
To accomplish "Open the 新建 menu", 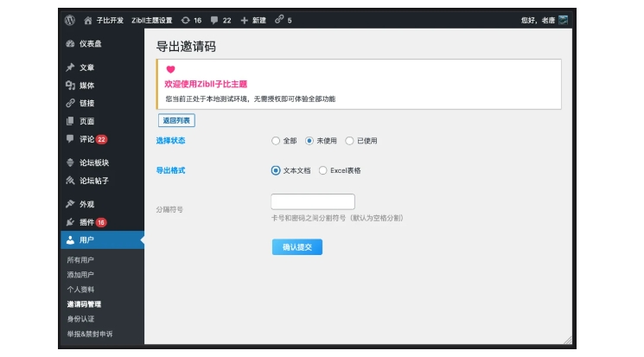I will [x=258, y=20].
